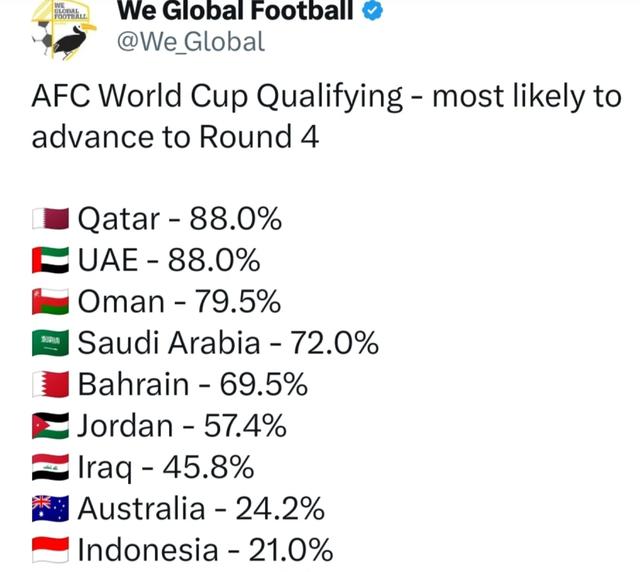Click the Indonesia flag icon
This screenshot has height=572, width=640.
click(50, 550)
